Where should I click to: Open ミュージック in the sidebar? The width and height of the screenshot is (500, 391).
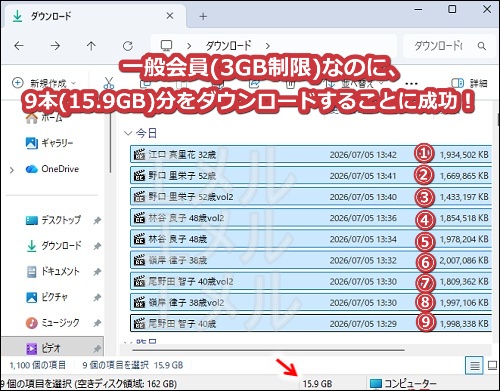tap(53, 323)
